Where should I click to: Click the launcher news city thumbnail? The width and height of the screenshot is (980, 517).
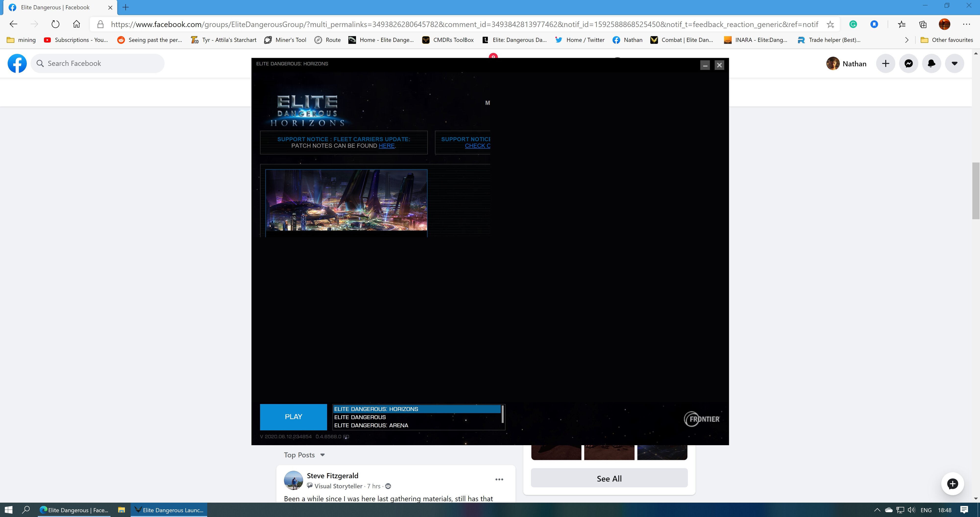[x=346, y=200]
